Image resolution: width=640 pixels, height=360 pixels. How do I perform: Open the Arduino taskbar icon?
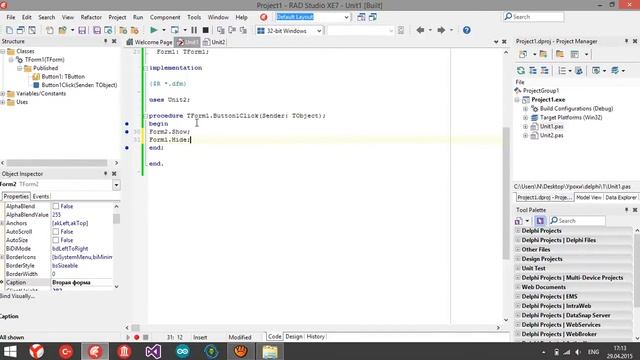pos(182,351)
